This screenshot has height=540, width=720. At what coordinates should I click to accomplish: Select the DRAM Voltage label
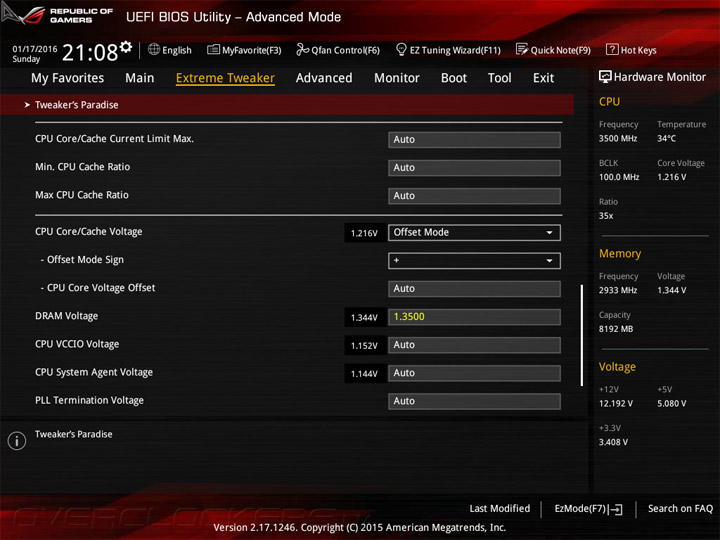(x=67, y=316)
